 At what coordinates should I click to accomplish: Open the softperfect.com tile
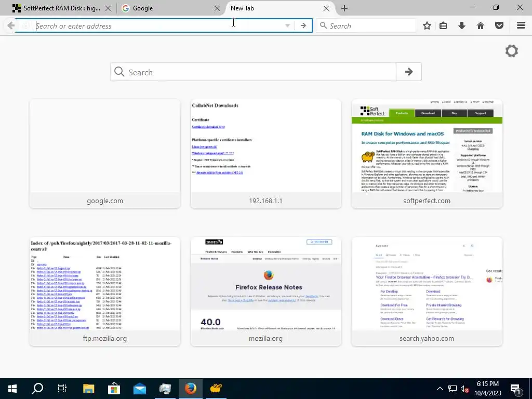[x=427, y=154]
